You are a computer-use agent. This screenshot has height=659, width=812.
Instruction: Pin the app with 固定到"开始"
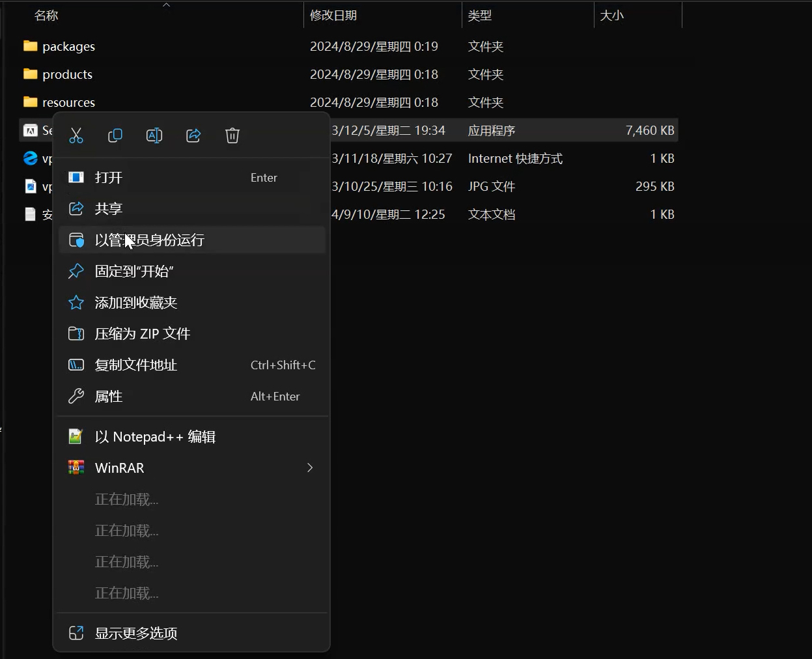(134, 272)
